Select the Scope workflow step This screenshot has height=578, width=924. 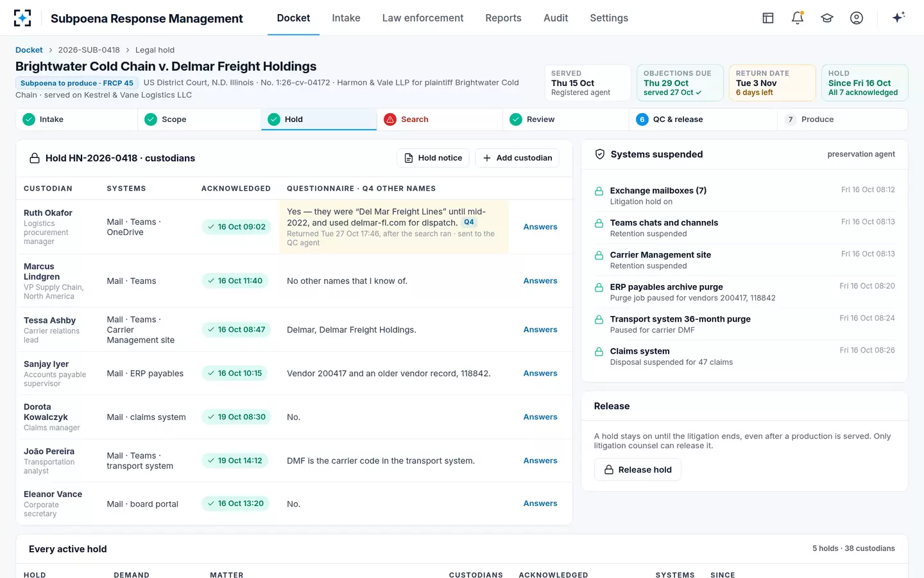coord(199,119)
